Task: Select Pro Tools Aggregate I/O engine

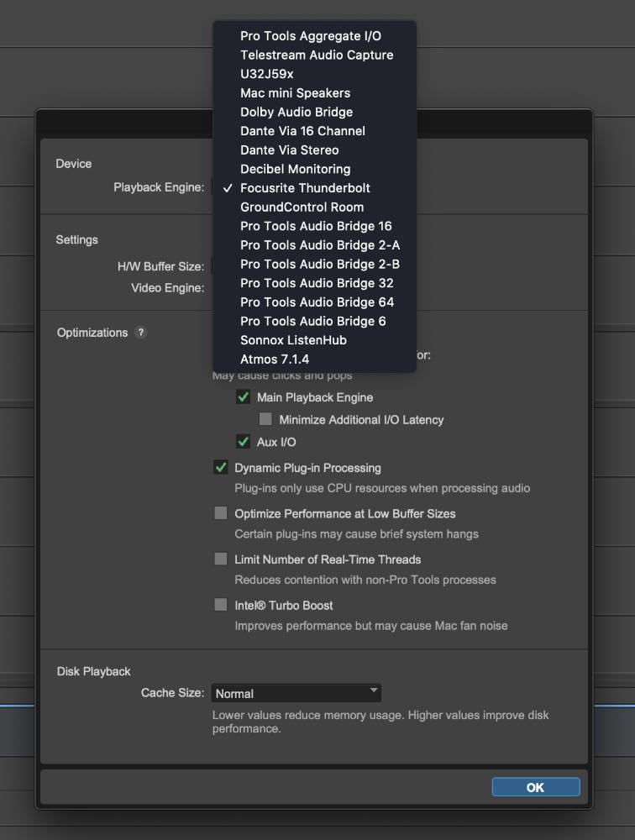Action: (314, 36)
